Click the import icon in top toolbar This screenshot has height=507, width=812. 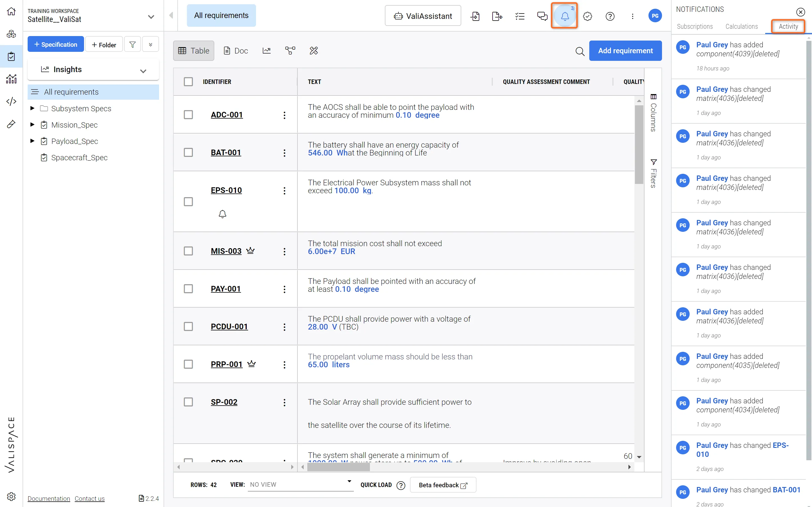475,16
